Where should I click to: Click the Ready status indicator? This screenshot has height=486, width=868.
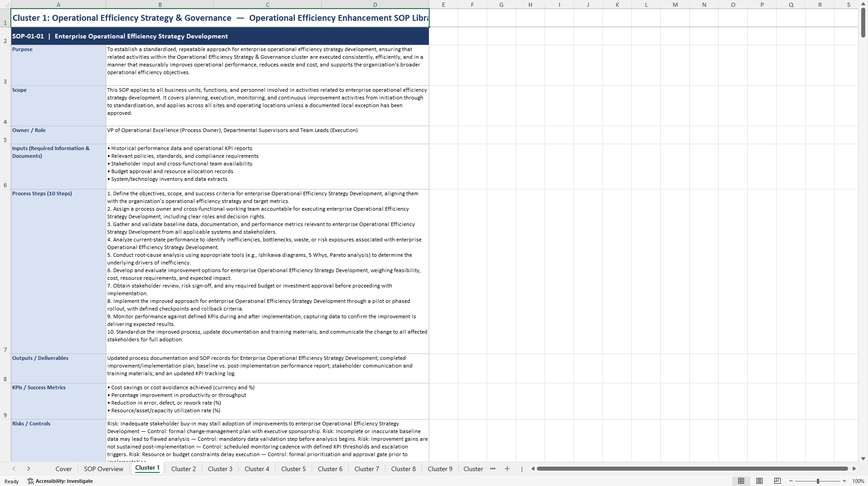coord(12,481)
